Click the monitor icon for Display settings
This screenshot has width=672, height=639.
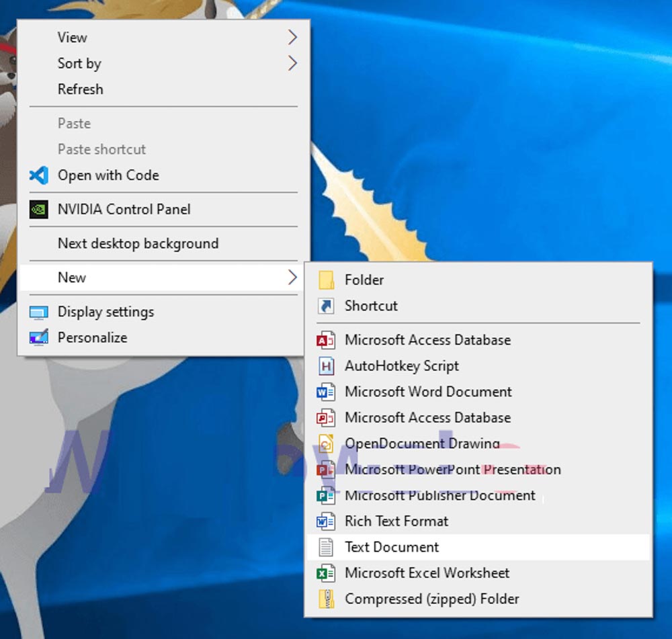tap(39, 312)
